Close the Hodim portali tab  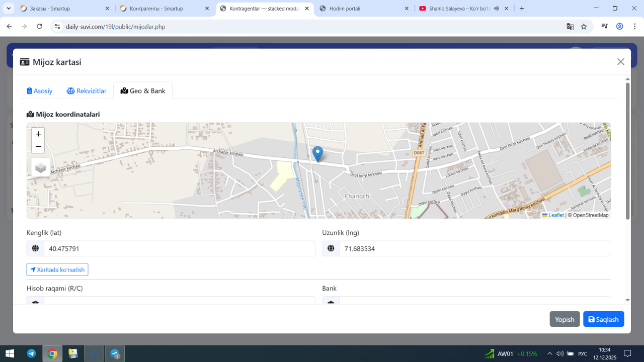(x=407, y=9)
